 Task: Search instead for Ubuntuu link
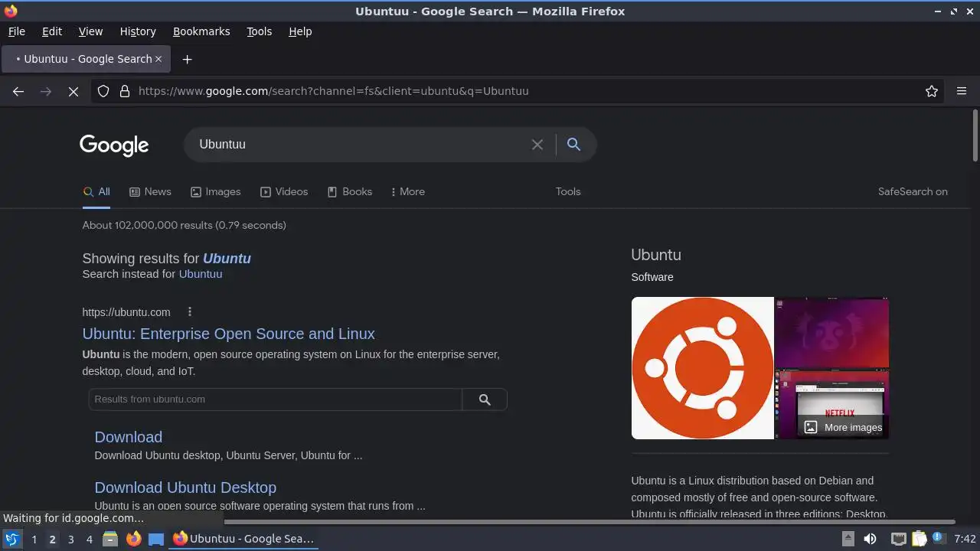pos(201,274)
